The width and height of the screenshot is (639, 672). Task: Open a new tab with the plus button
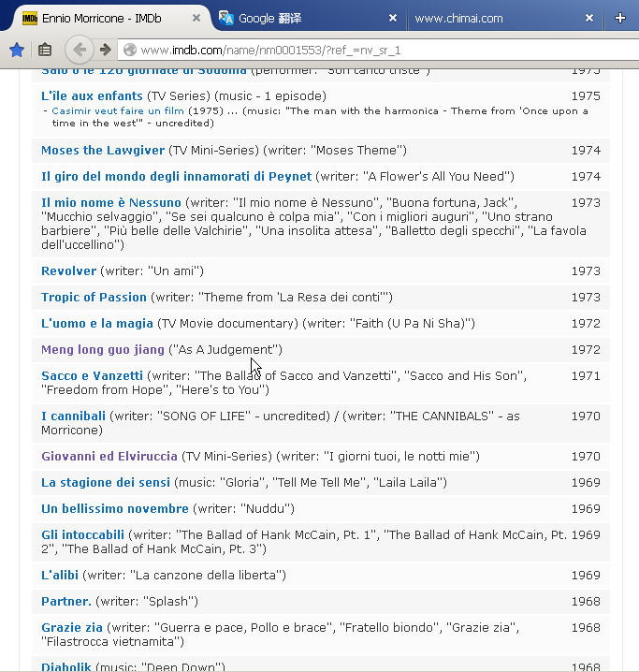pos(619,18)
